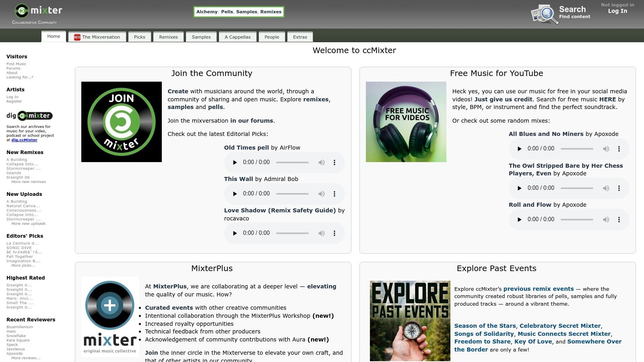Play The Owl Stripped Bare track

tap(519, 188)
